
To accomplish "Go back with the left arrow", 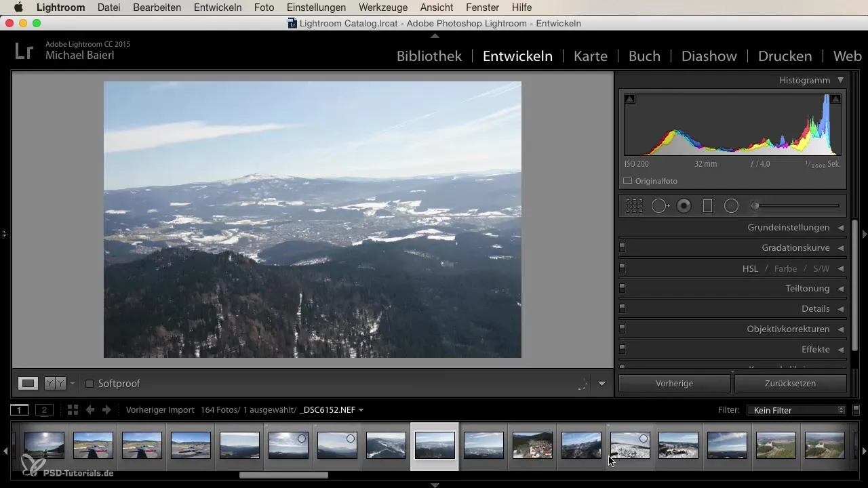I will (90, 410).
